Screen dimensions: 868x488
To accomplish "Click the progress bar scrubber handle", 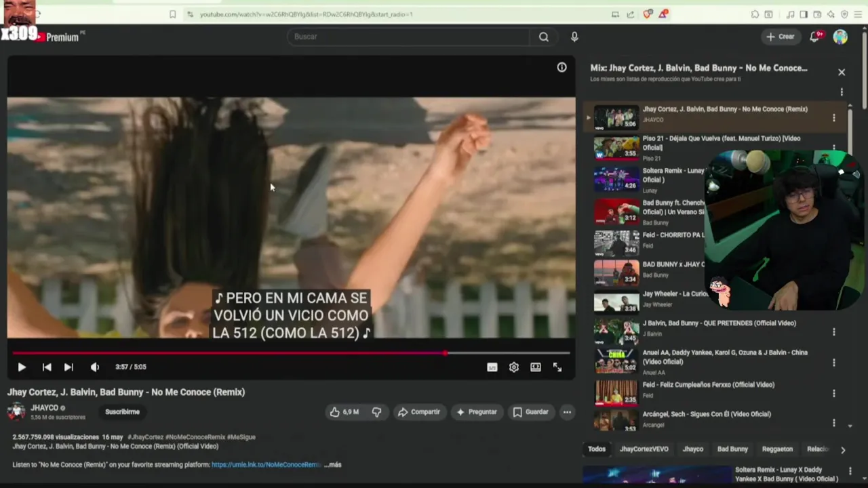I will click(446, 353).
